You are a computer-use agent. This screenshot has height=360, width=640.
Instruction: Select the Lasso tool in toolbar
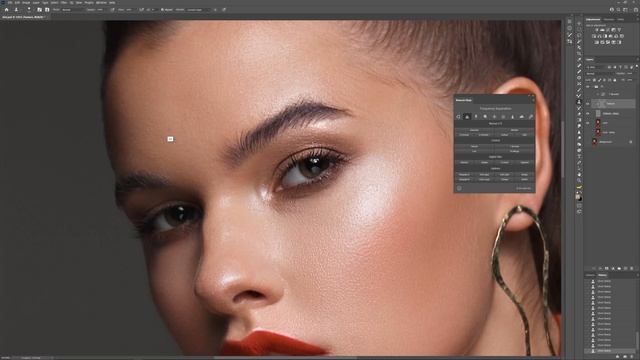click(x=579, y=35)
